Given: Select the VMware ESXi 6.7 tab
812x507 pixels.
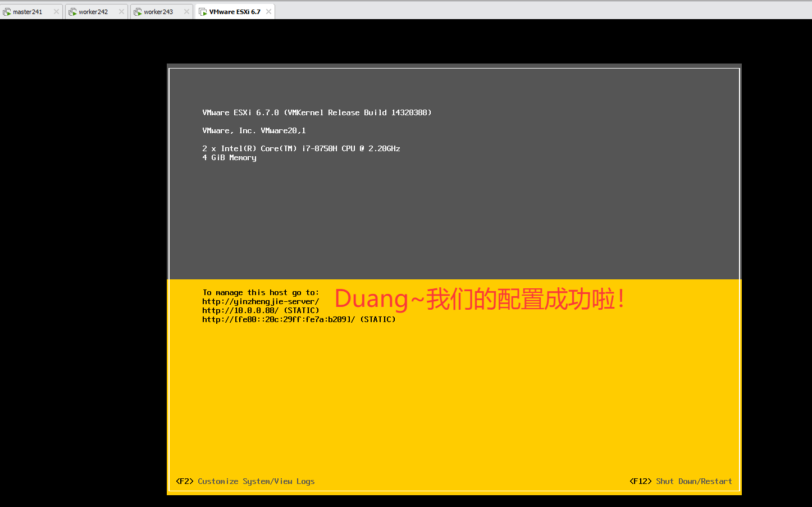Looking at the screenshot, I should point(235,12).
